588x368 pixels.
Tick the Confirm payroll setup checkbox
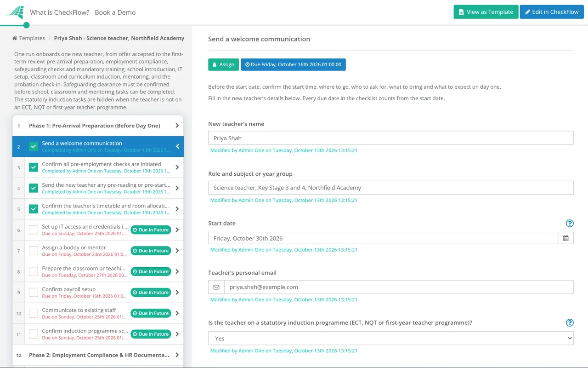pyautogui.click(x=34, y=293)
